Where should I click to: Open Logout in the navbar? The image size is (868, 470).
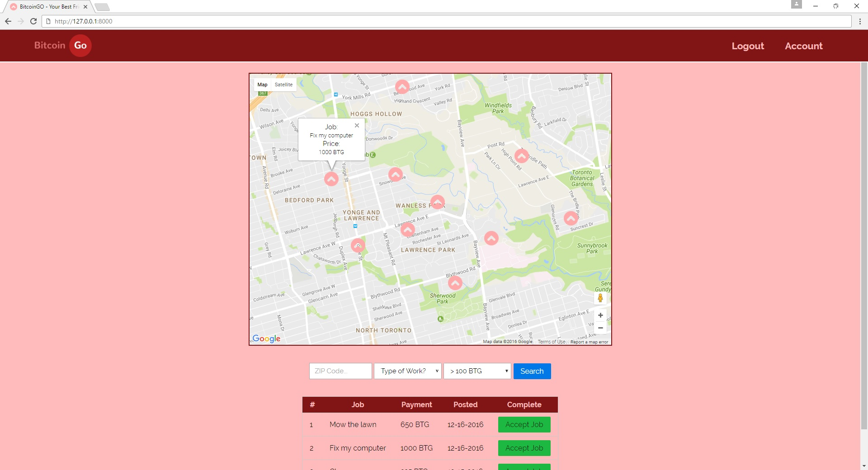point(748,46)
